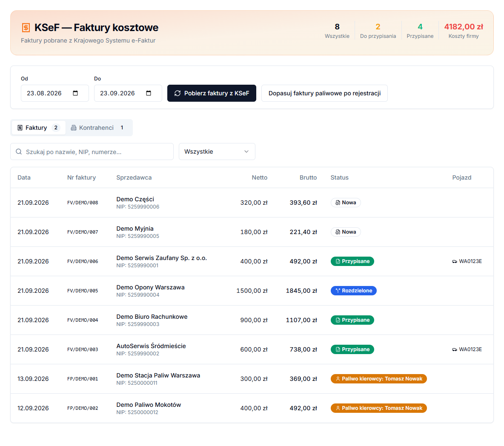Click invoice number FV/DEMO/005

click(x=83, y=291)
